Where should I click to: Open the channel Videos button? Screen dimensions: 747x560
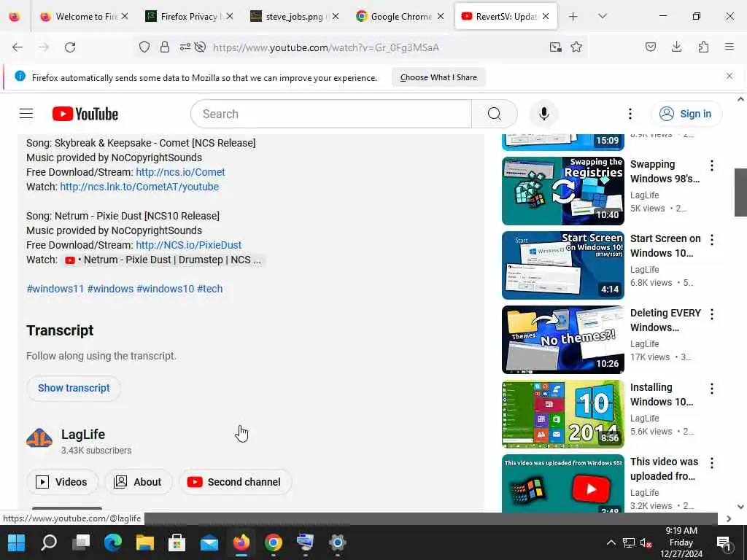[62, 482]
